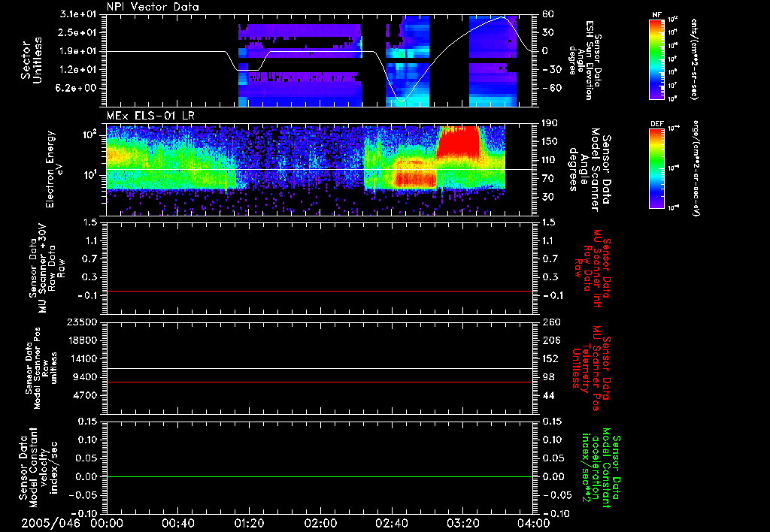Click the NF colorbar units label 'cnts/(cm**2-sr-sec)'
Screen dimensions: 770x532
(694, 59)
